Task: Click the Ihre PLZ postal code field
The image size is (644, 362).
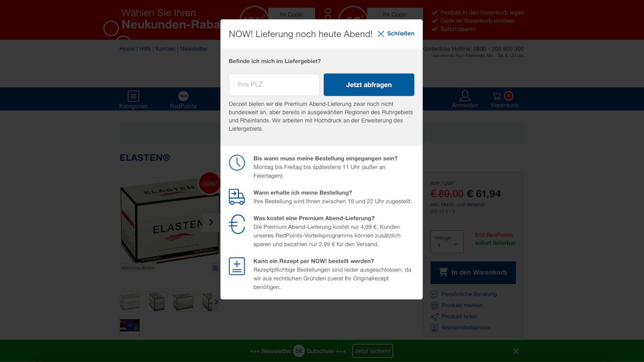Action: [x=274, y=84]
